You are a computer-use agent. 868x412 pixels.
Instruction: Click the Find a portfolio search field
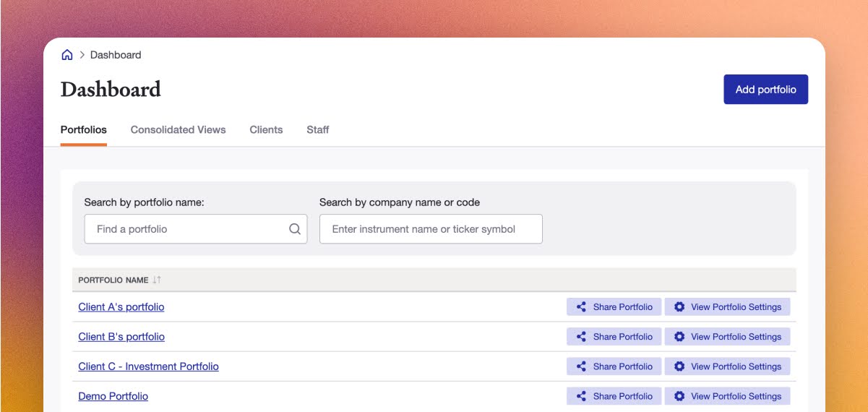pos(196,229)
